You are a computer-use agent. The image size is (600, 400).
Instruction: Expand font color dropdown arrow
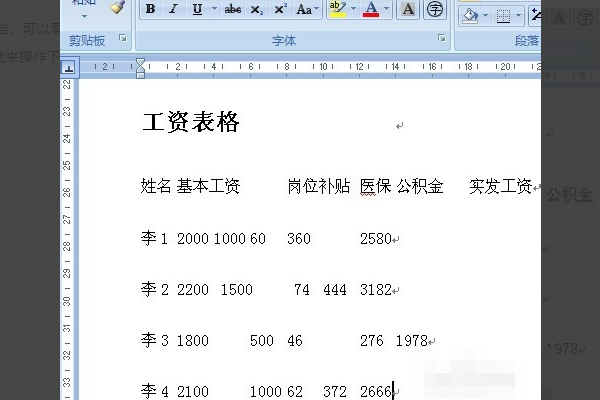(386, 9)
